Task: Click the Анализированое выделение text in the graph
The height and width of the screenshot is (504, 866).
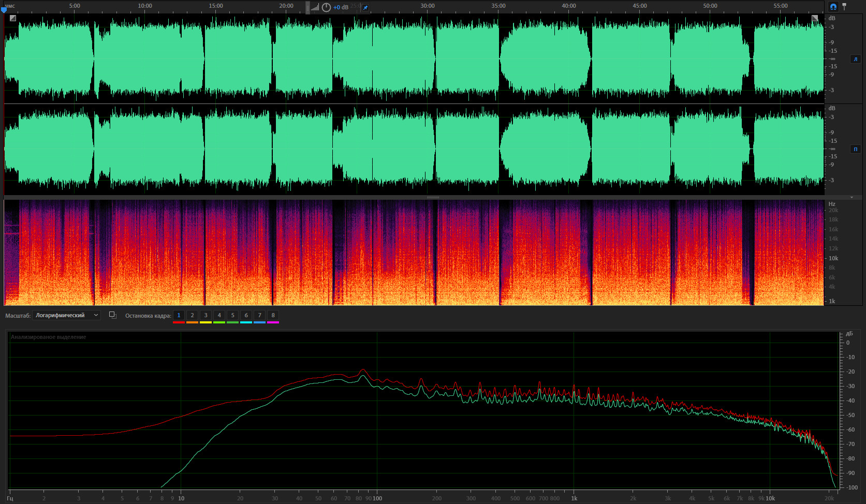Action: (49, 337)
